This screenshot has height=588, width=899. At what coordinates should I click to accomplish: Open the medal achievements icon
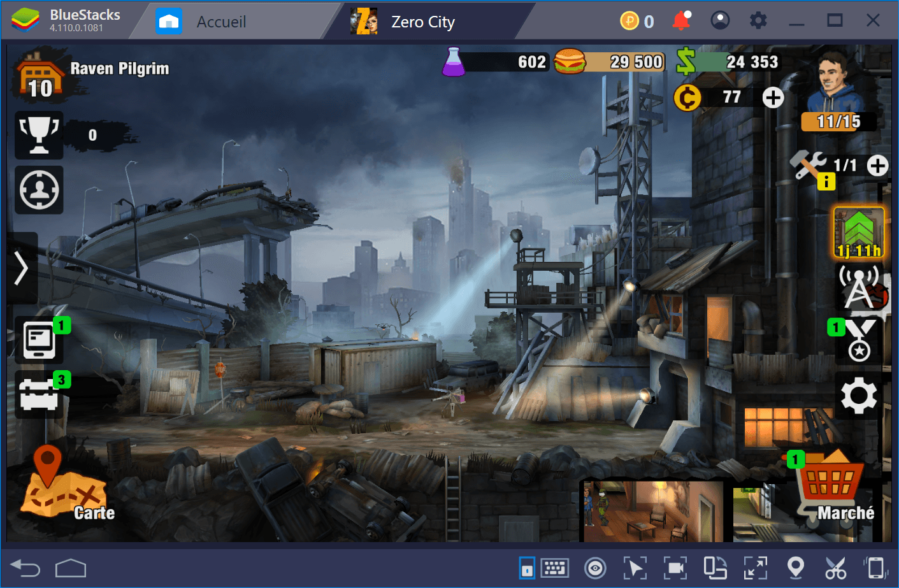[859, 341]
